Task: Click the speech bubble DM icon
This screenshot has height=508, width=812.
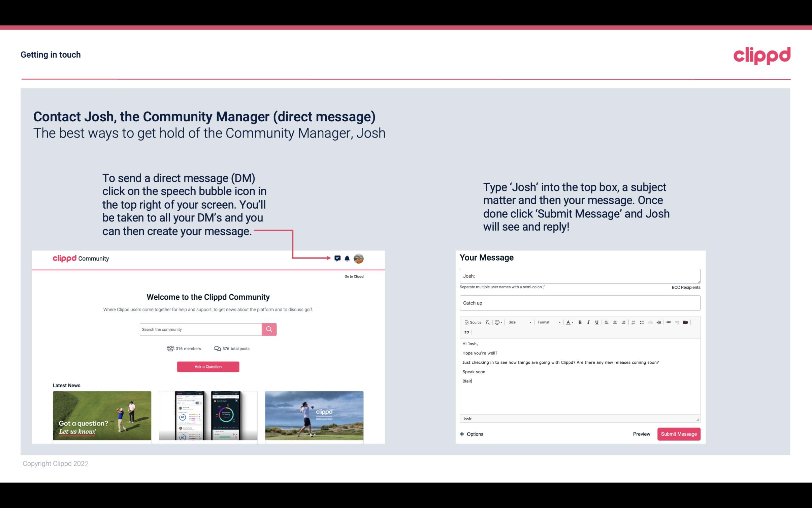Action: coord(338,258)
